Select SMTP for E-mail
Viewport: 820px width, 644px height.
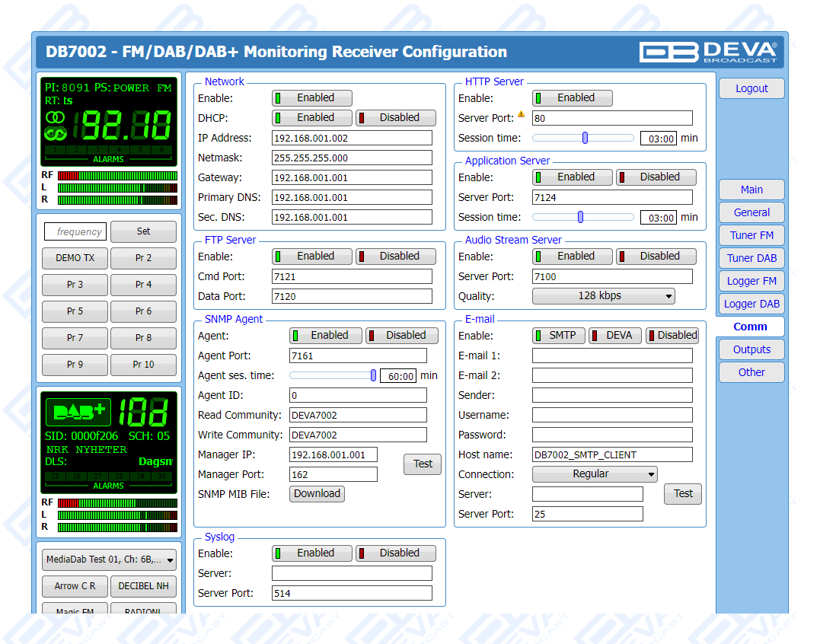tap(558, 336)
